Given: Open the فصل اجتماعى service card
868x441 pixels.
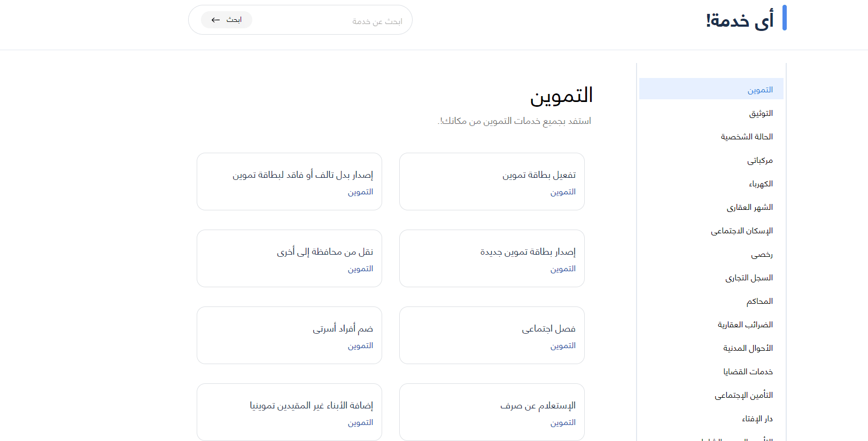Looking at the screenshot, I should 492,335.
